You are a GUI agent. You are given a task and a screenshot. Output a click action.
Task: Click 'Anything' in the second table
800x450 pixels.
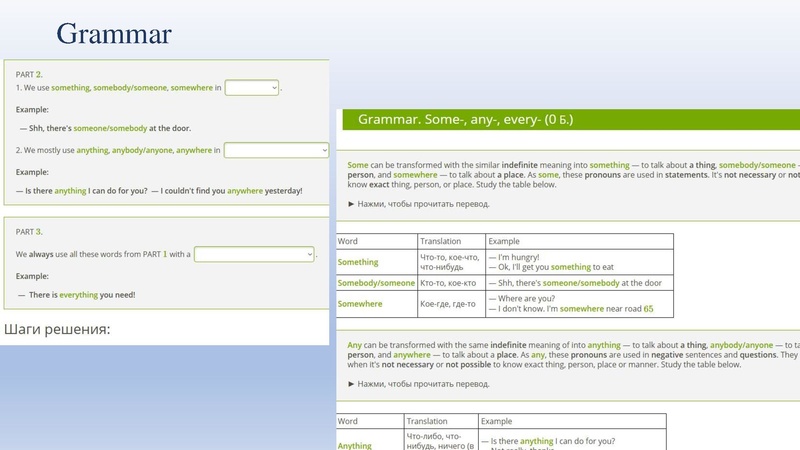(x=354, y=445)
